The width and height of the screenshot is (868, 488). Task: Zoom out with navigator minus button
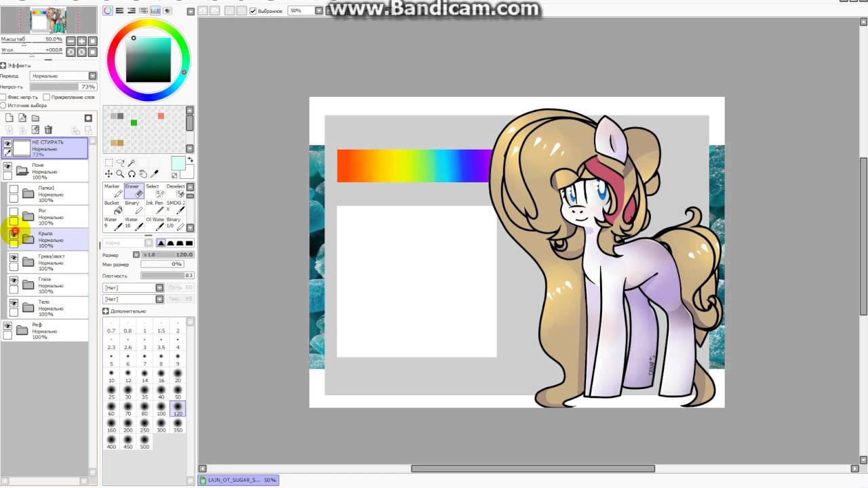71,41
